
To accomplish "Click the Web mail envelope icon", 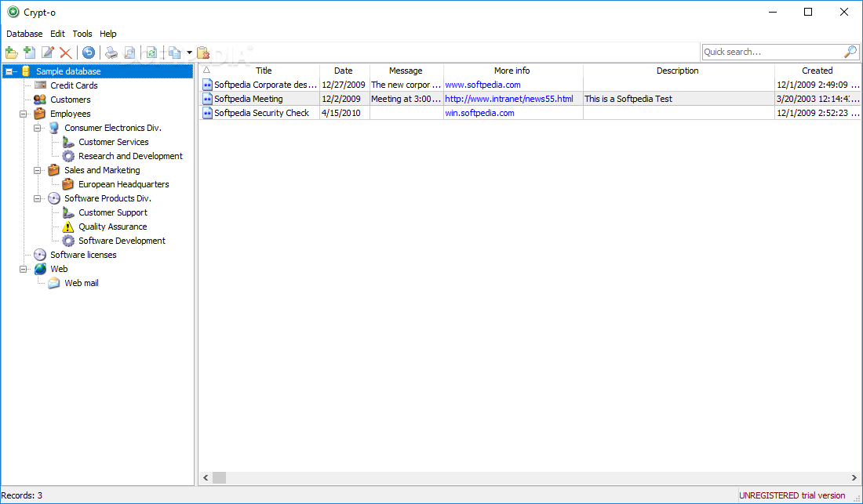I will tap(53, 283).
